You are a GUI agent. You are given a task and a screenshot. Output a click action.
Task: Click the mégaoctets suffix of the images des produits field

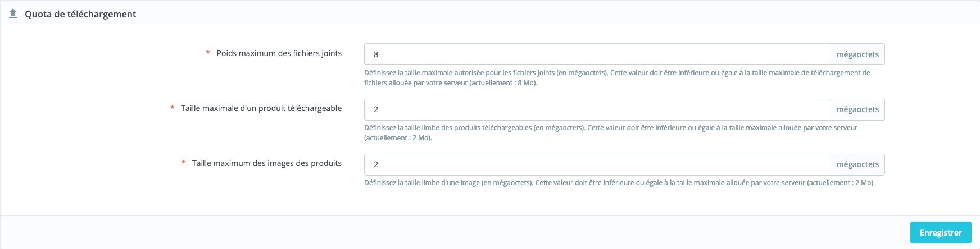pyautogui.click(x=857, y=164)
